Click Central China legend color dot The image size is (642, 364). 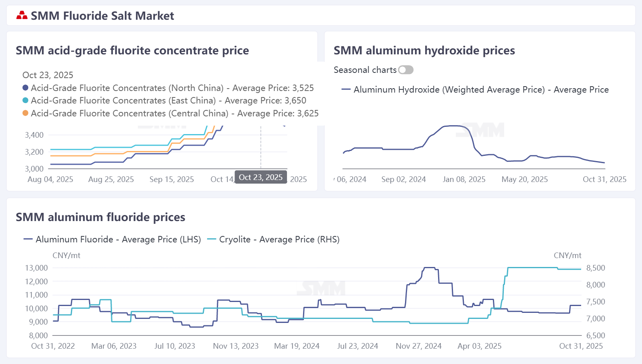[x=25, y=113]
